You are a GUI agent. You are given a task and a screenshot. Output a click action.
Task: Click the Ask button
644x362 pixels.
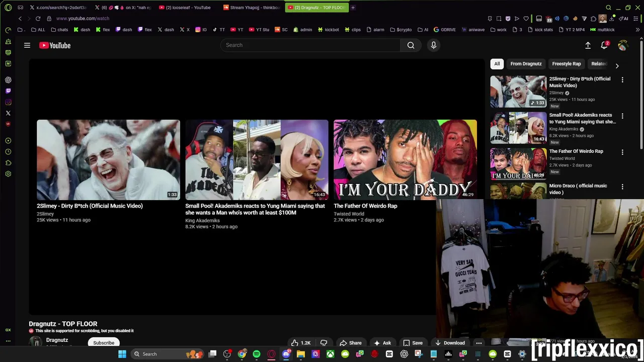coord(382,343)
